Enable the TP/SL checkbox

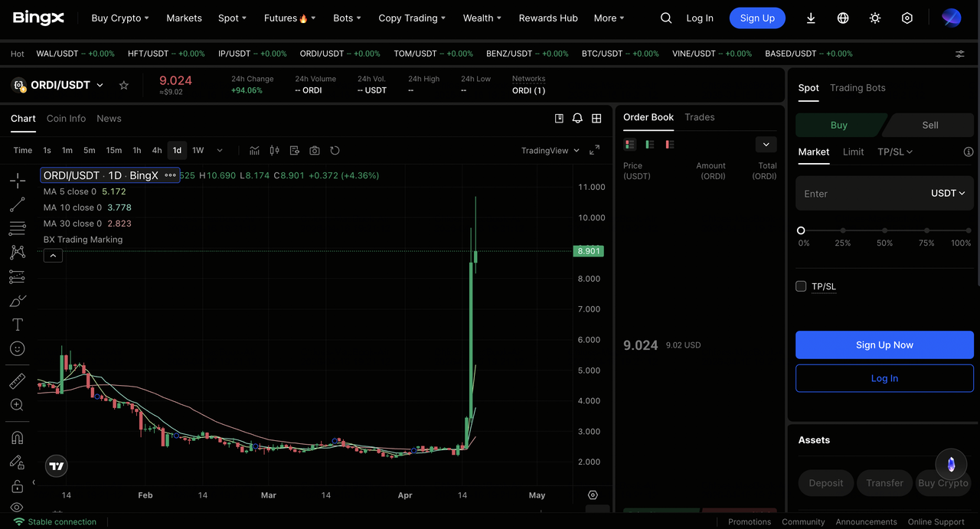point(801,286)
